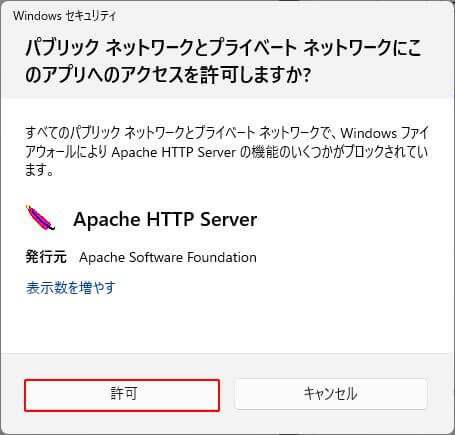Click the heading line starting with パブリック ネットワーク

(x=223, y=47)
